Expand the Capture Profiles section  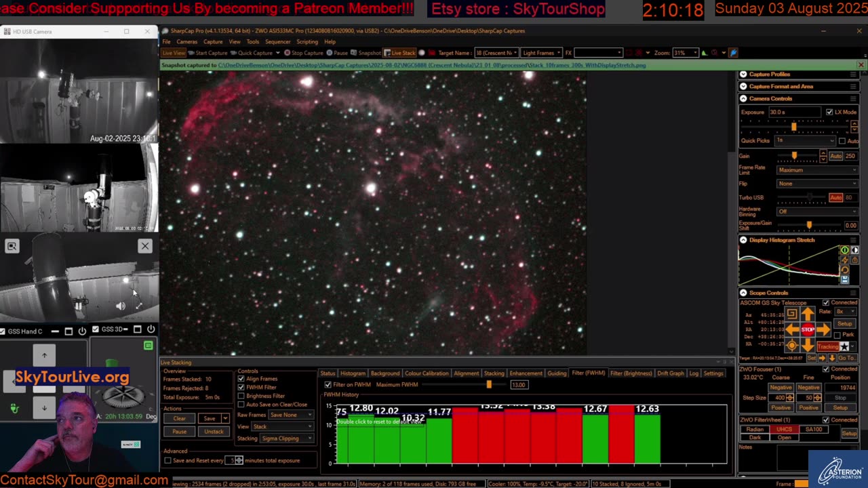point(743,75)
